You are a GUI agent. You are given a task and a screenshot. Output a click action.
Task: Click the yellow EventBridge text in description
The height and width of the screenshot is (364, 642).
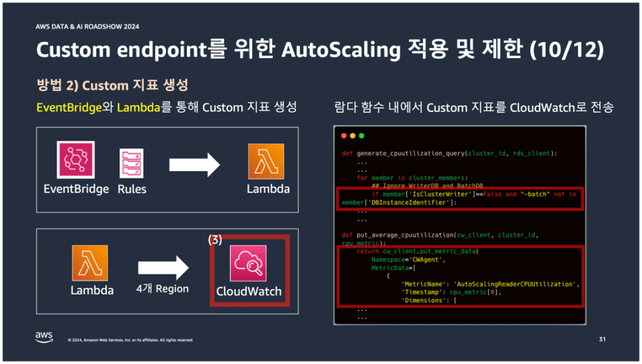[69, 107]
